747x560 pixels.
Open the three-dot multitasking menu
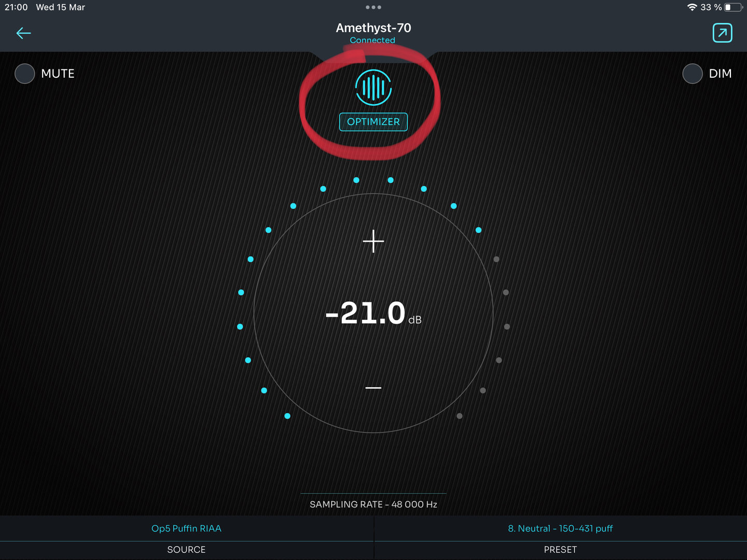pyautogui.click(x=374, y=7)
